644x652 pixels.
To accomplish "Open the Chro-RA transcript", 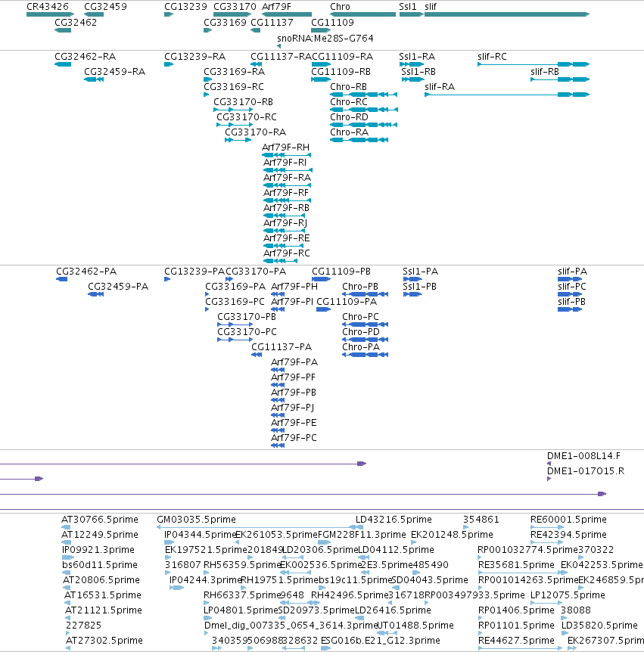I will coord(350,132).
